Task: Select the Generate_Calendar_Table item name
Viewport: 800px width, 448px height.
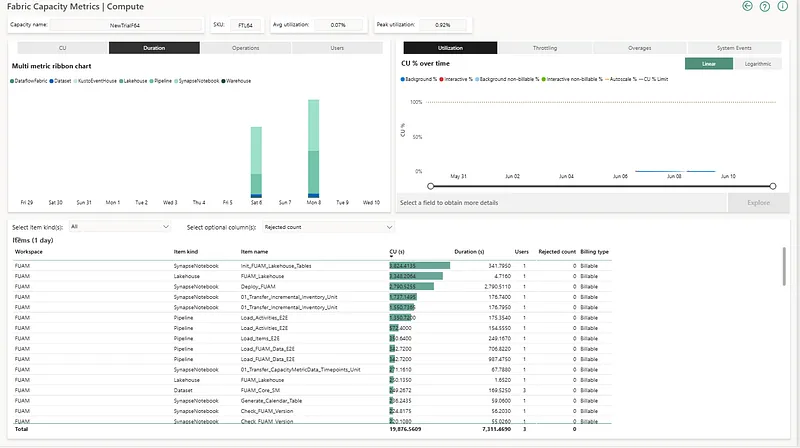Action: point(271,401)
